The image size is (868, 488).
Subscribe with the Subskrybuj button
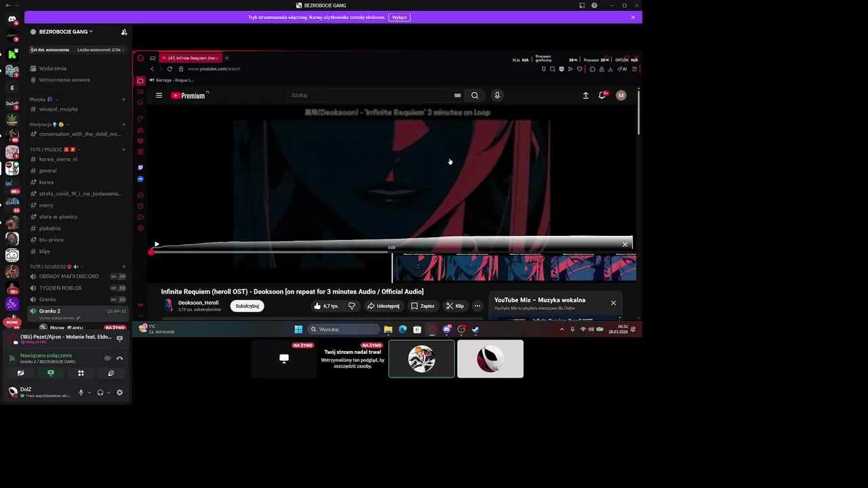pyautogui.click(x=247, y=306)
